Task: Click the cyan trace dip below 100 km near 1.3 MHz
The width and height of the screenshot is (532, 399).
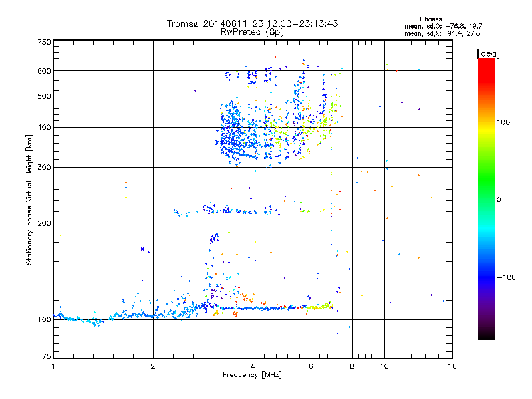Action: click(x=96, y=323)
